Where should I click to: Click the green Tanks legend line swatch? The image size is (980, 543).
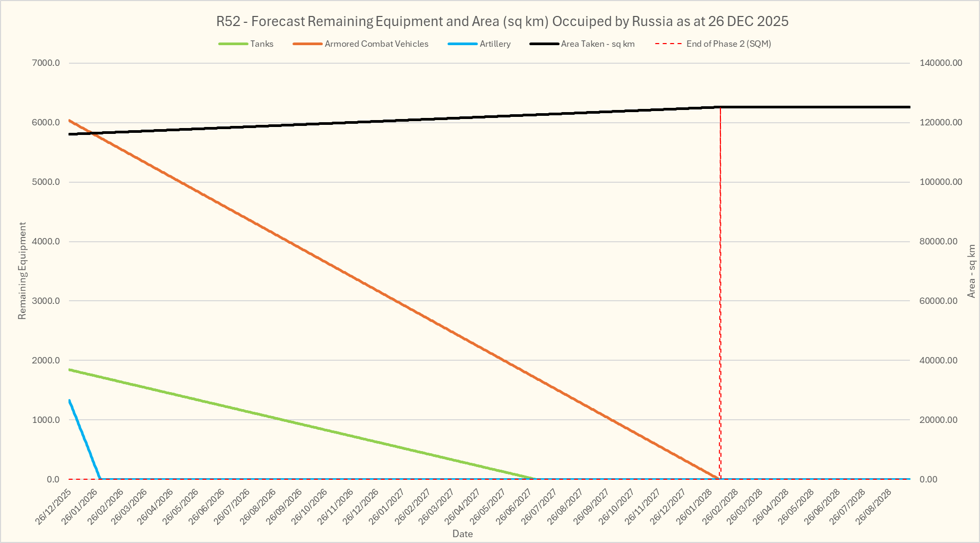233,44
